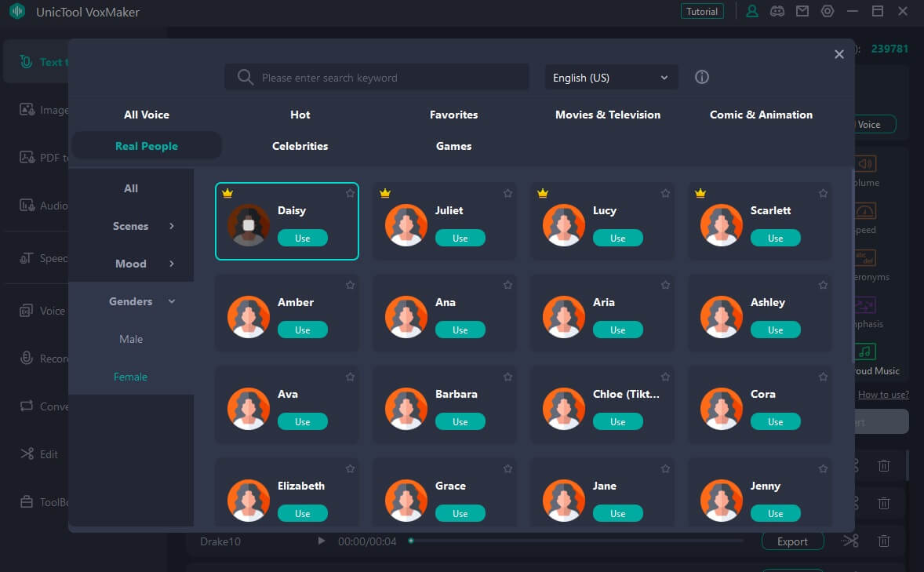924x572 pixels.
Task: Click the Record microphone icon in sidebar
Action: tap(27, 358)
